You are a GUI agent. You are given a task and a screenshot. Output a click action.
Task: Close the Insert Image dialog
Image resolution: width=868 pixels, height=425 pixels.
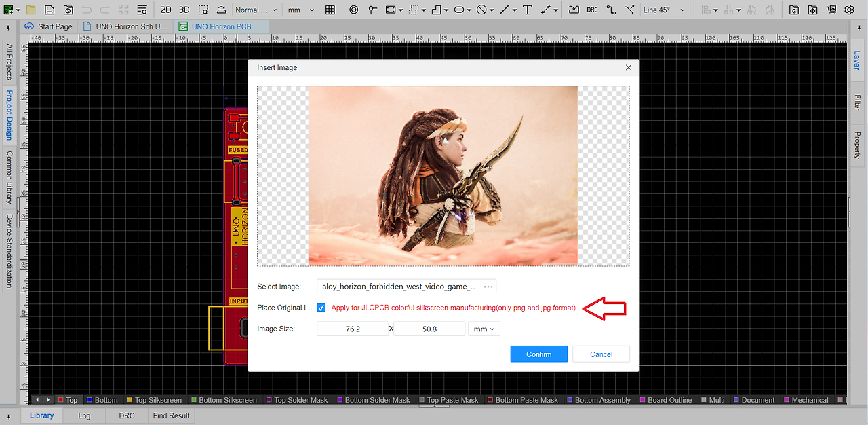(x=628, y=67)
